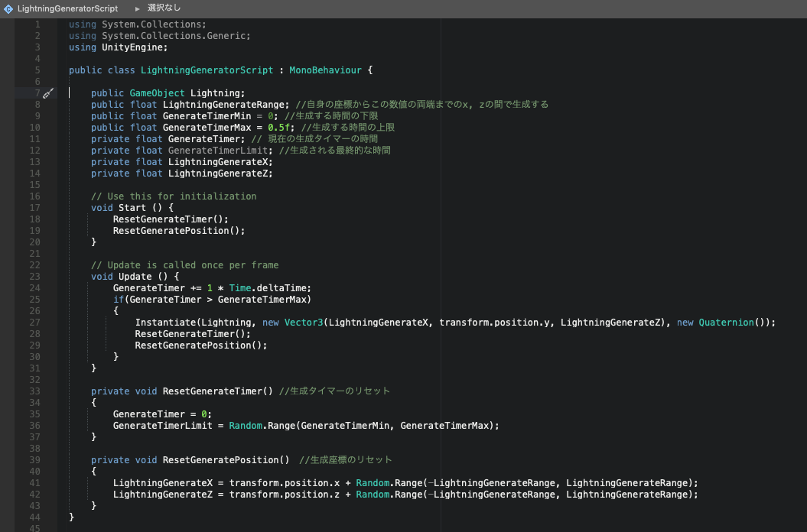Click the C# file icon in breadcrumb bar

pyautogui.click(x=8, y=8)
